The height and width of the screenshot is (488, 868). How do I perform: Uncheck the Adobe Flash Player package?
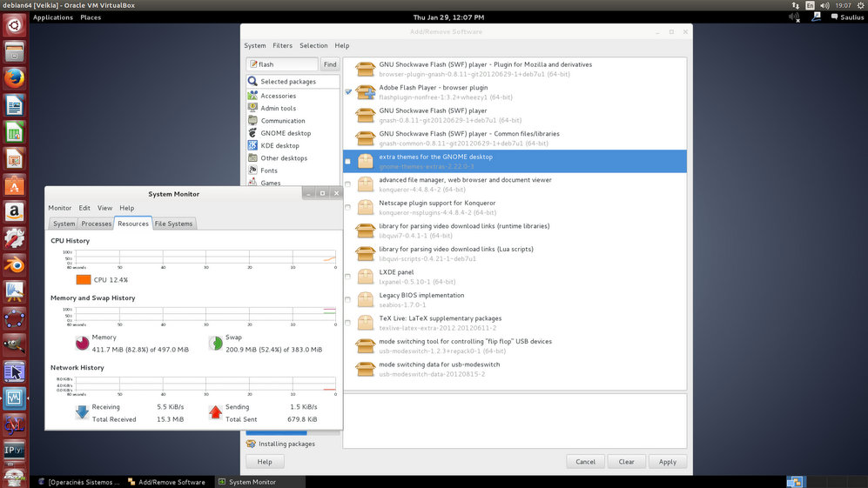[348, 91]
